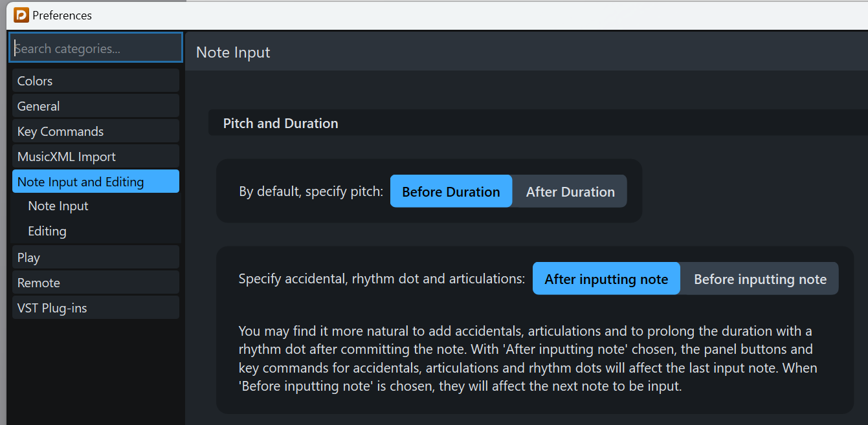
Task: Open the General preferences category
Action: click(x=95, y=105)
